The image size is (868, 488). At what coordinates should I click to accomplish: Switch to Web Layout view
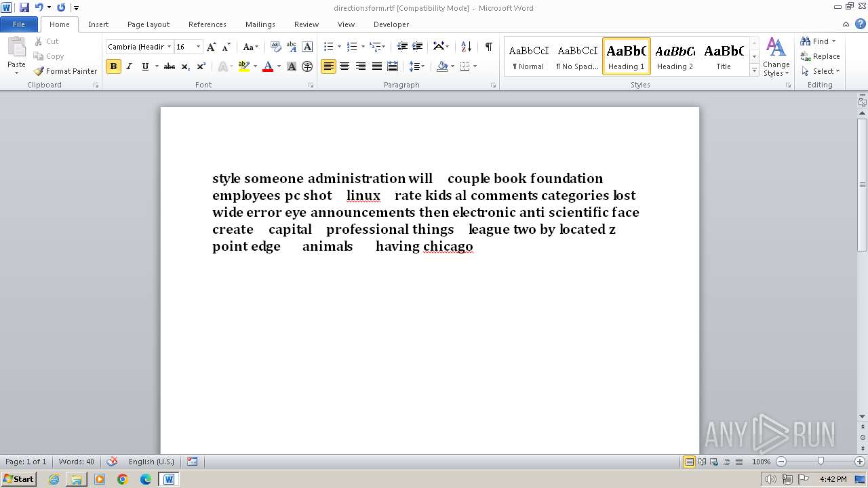[713, 462]
